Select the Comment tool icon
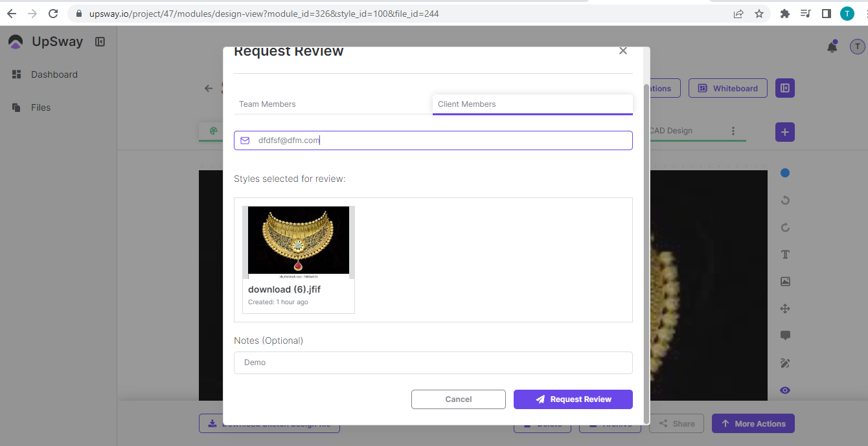 coord(785,335)
